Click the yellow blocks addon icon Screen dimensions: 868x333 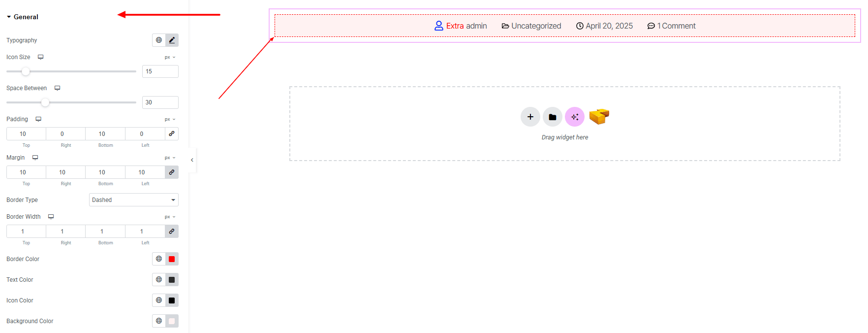click(x=599, y=116)
